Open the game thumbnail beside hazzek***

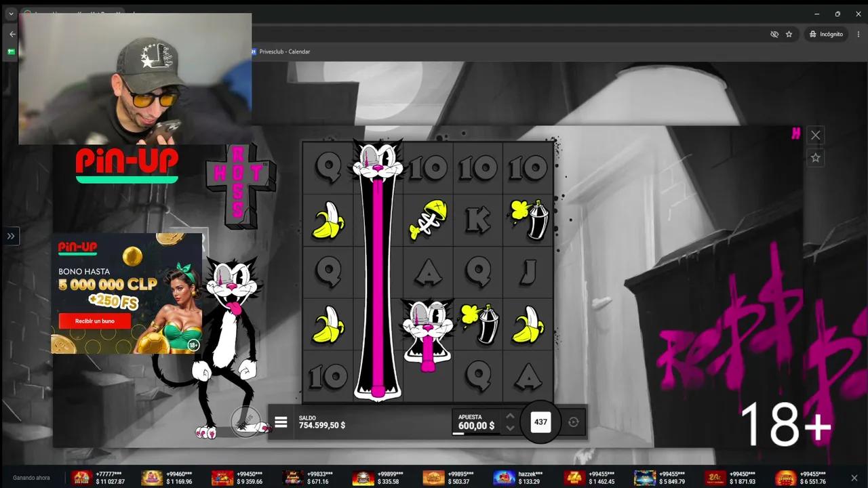click(x=504, y=478)
